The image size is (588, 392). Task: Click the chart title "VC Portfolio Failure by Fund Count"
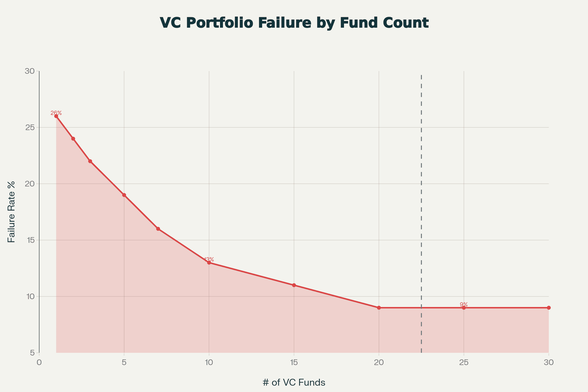pos(294,23)
